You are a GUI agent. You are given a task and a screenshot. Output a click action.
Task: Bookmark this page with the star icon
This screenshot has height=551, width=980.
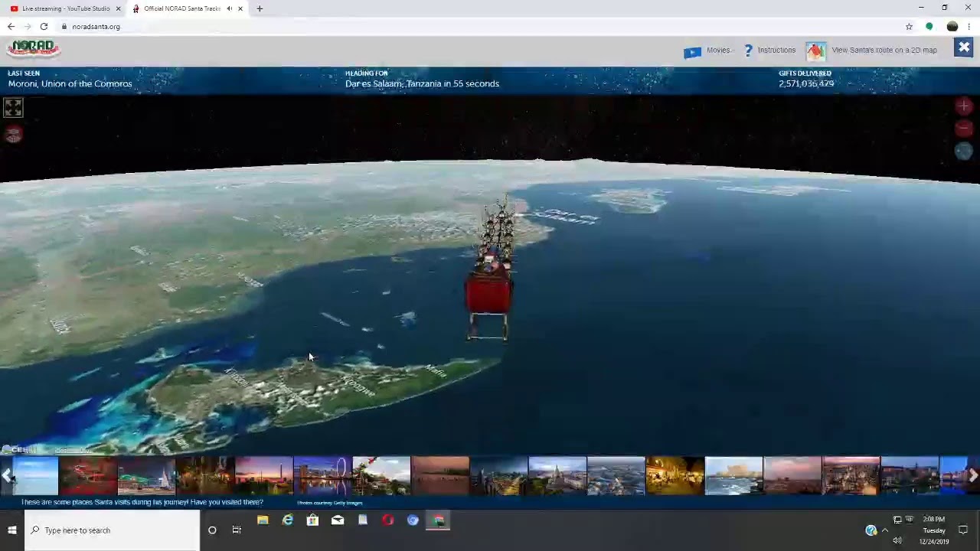coord(909,27)
